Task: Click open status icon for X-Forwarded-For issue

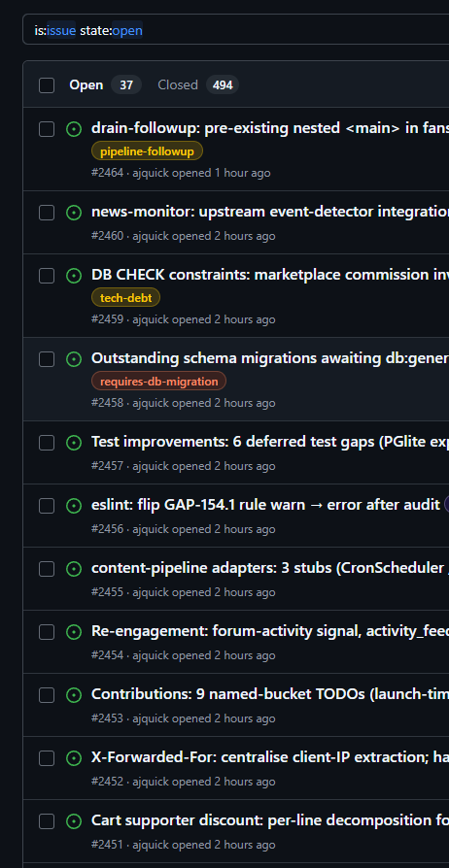Action: tap(74, 758)
